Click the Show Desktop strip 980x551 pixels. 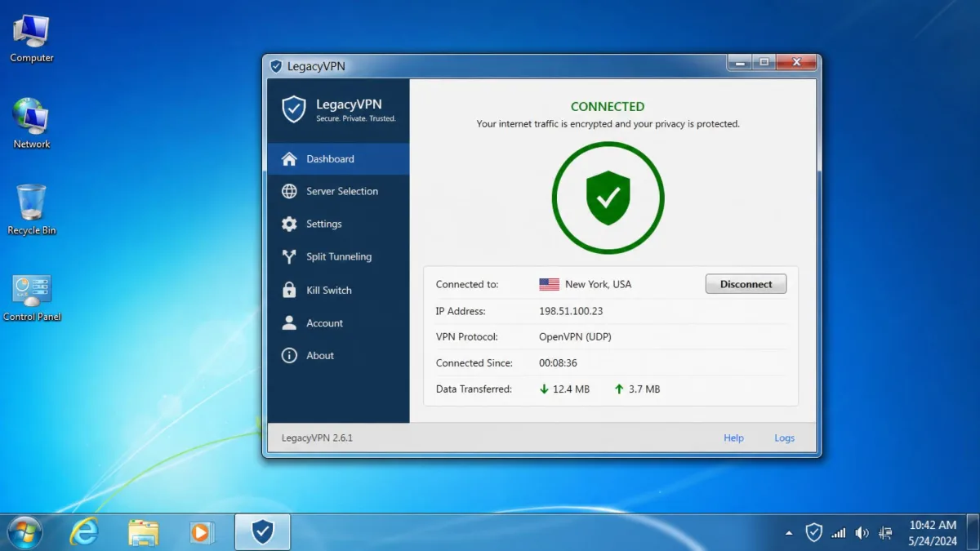click(x=973, y=532)
